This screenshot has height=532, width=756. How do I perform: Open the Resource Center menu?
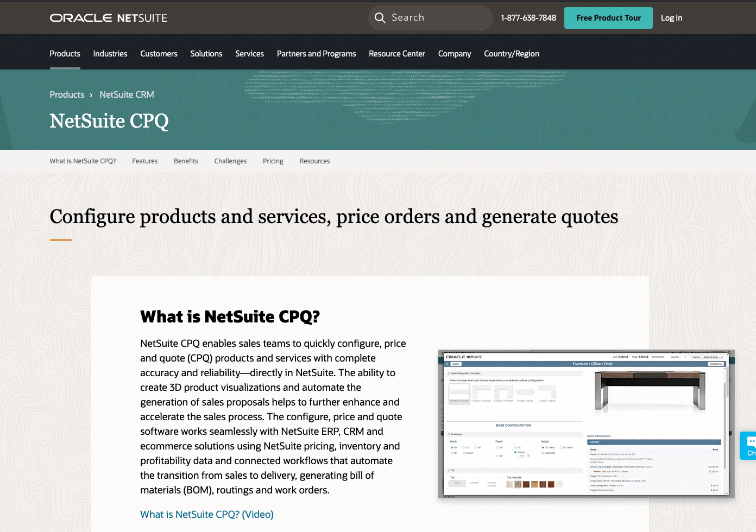coord(397,54)
